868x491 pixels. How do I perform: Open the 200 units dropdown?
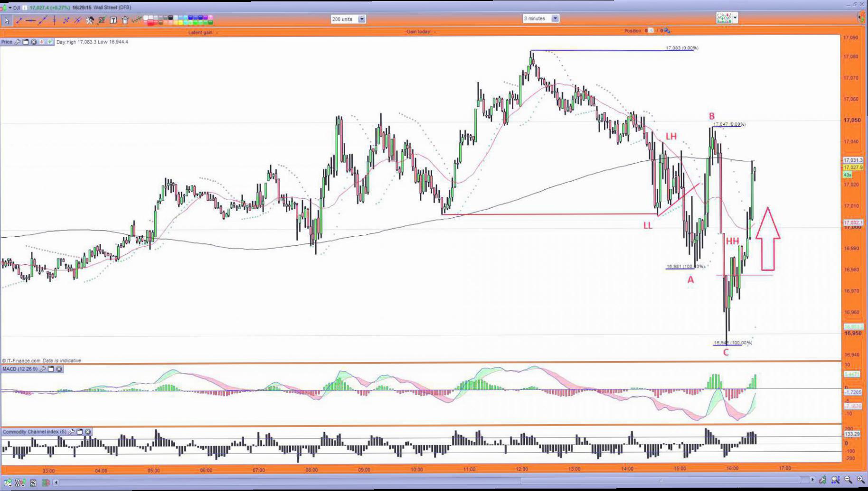[362, 19]
